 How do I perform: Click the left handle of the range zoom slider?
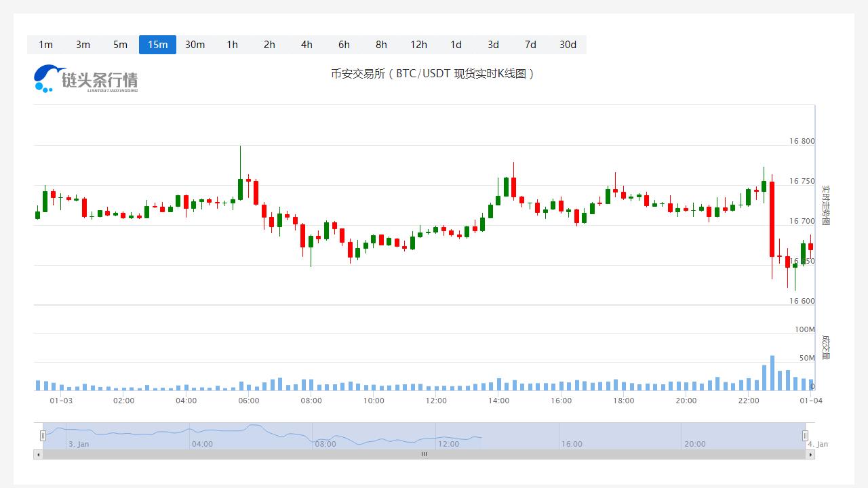point(43,436)
